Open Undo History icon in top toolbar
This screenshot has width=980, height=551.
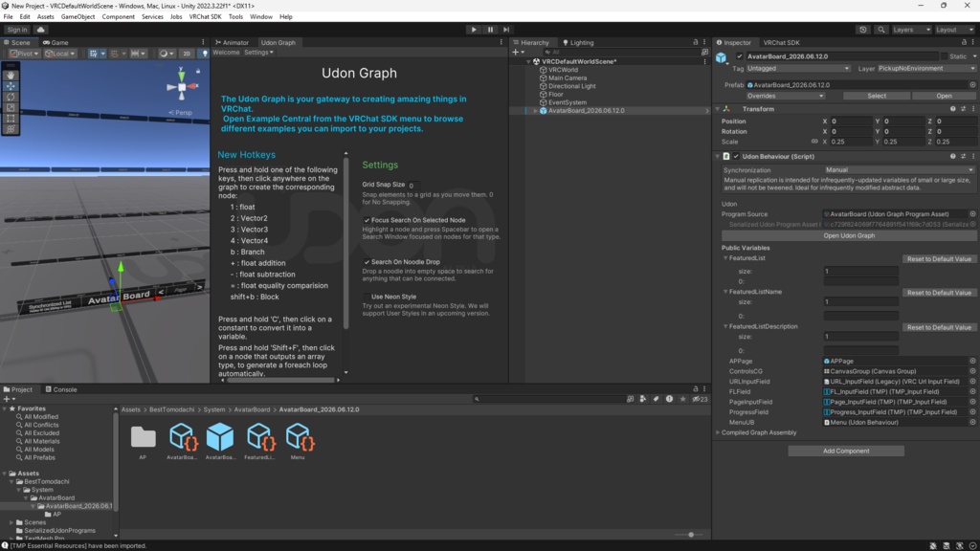pyautogui.click(x=863, y=30)
